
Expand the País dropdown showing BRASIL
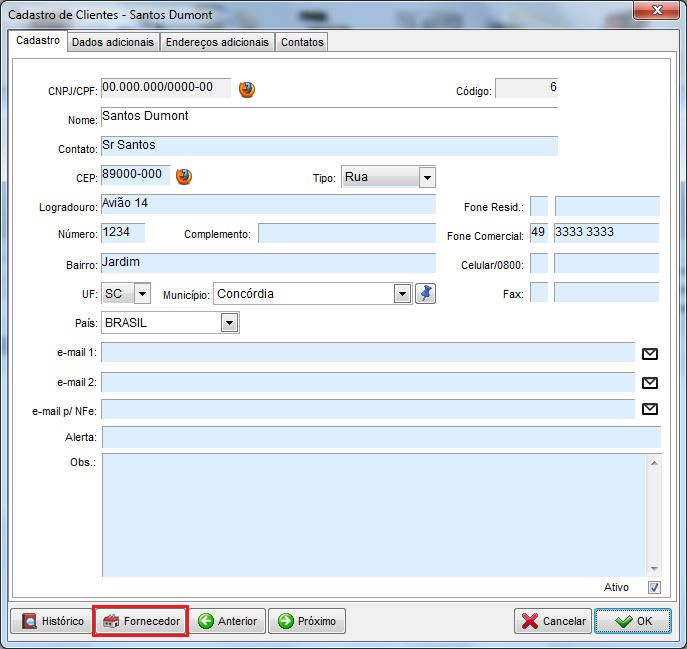tap(229, 323)
